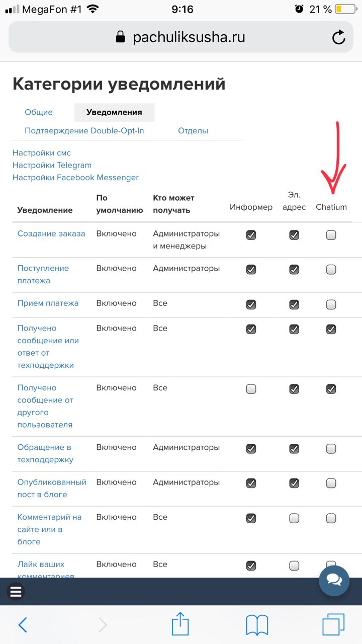Reload the page with the refresh icon

coord(339,38)
